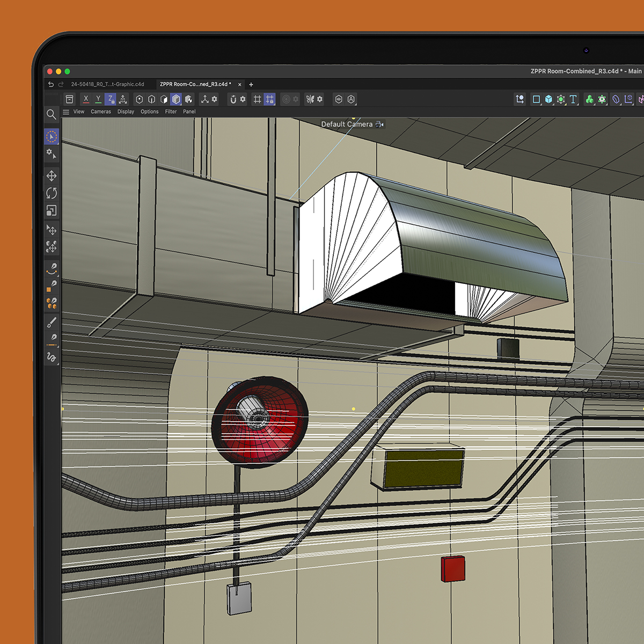Viewport: 644px width, 644px height.
Task: Click the undo arrow button
Action: (x=51, y=84)
